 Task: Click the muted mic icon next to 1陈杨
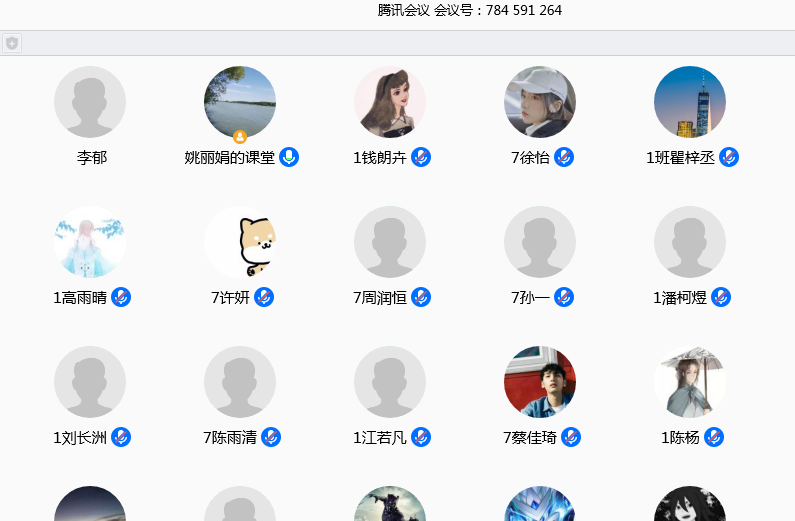[713, 437]
